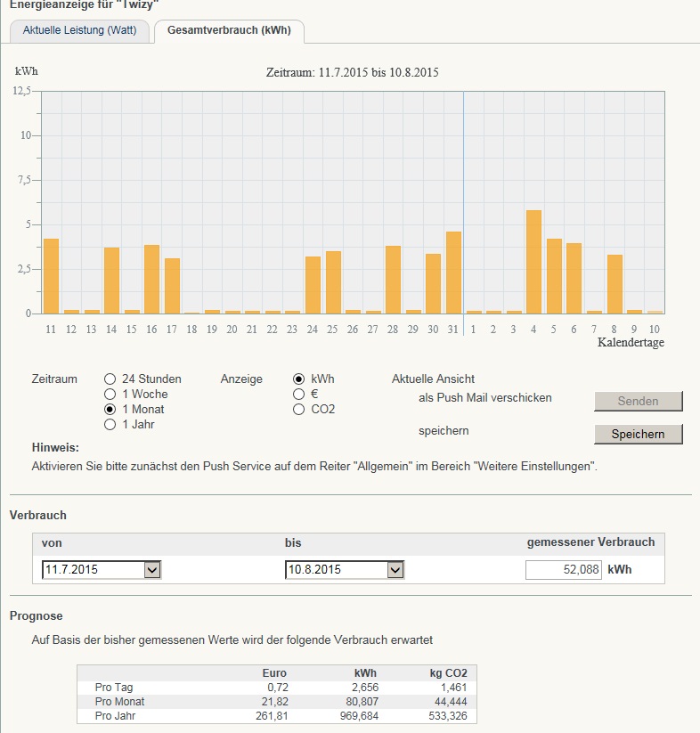
Task: Choose the 1 Woche radio option
Action: tap(110, 394)
